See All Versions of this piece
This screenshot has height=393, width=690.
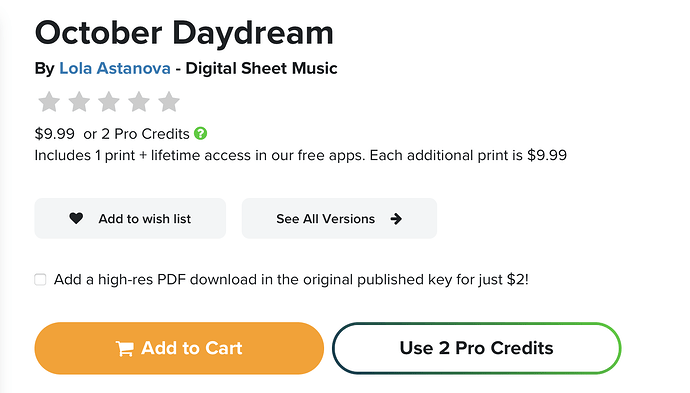pos(339,218)
